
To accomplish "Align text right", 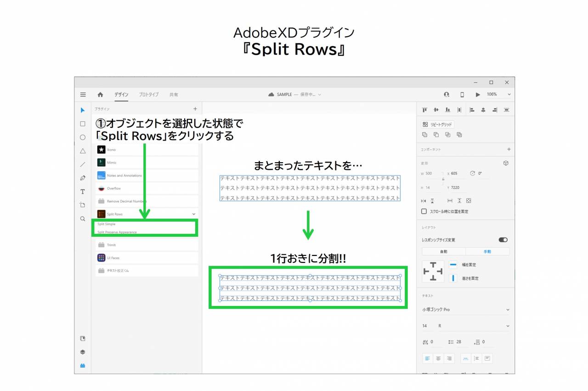I will coord(449,358).
